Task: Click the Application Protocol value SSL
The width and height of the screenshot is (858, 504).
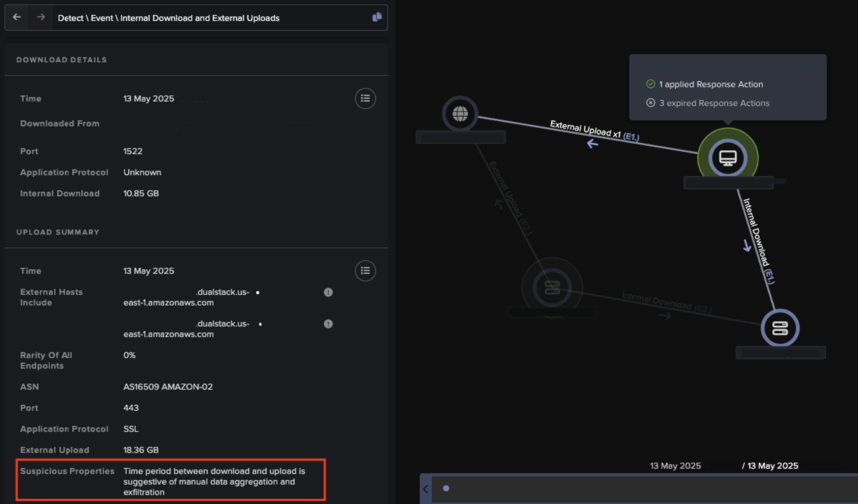Action: coord(131,429)
